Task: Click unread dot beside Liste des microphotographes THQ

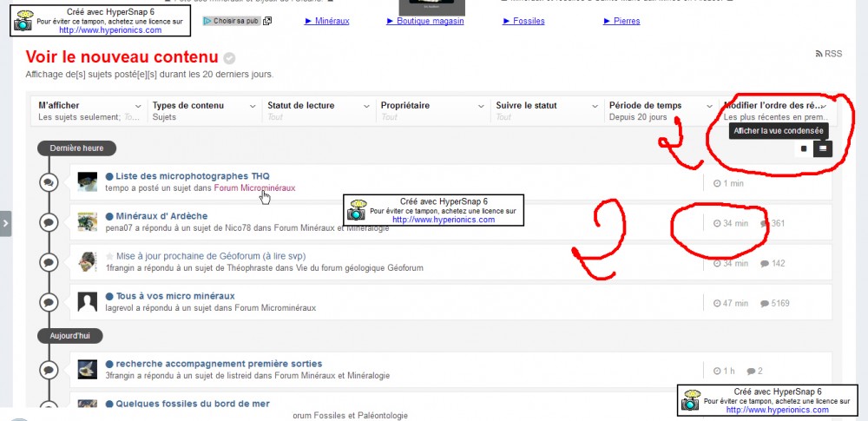Action: tap(109, 175)
